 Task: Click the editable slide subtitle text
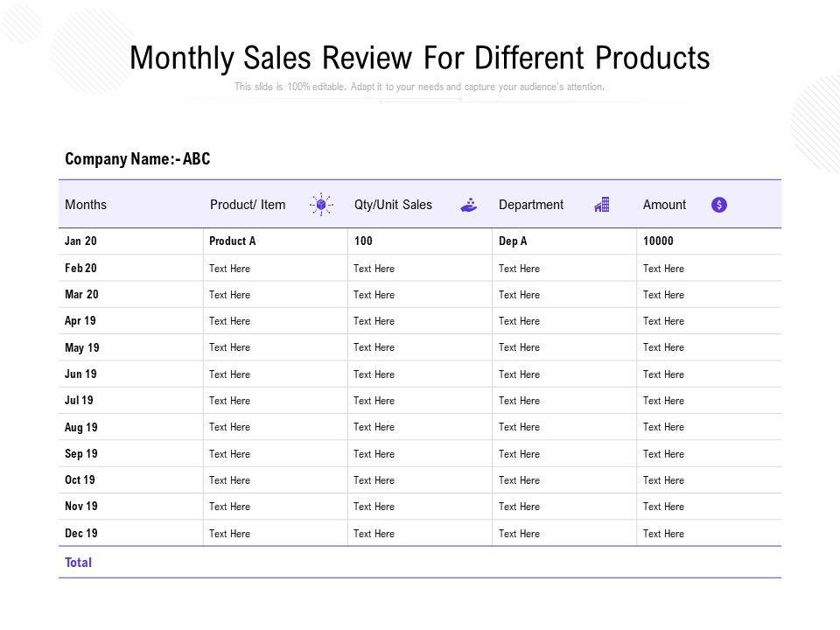click(x=419, y=87)
